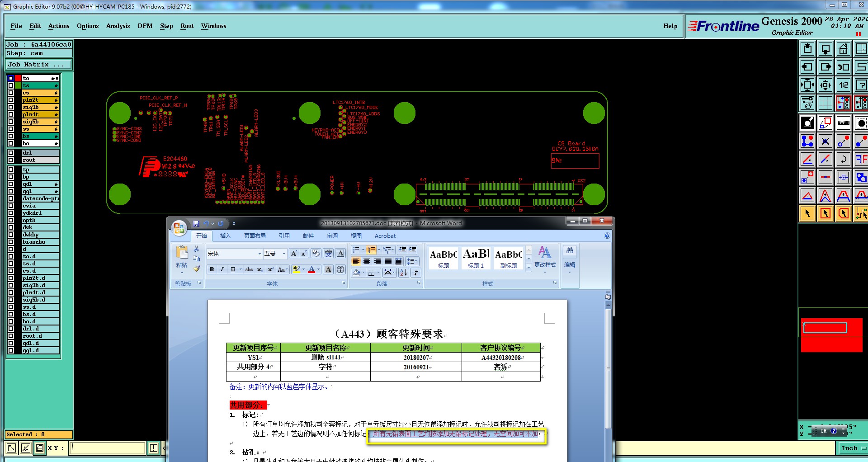Click the X Y coordinate input field
The image size is (868, 462).
(x=108, y=448)
